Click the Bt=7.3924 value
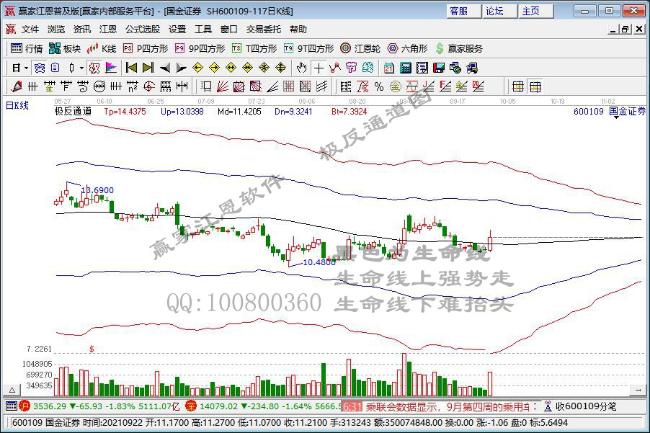This screenshot has height=433, width=650. (349, 111)
